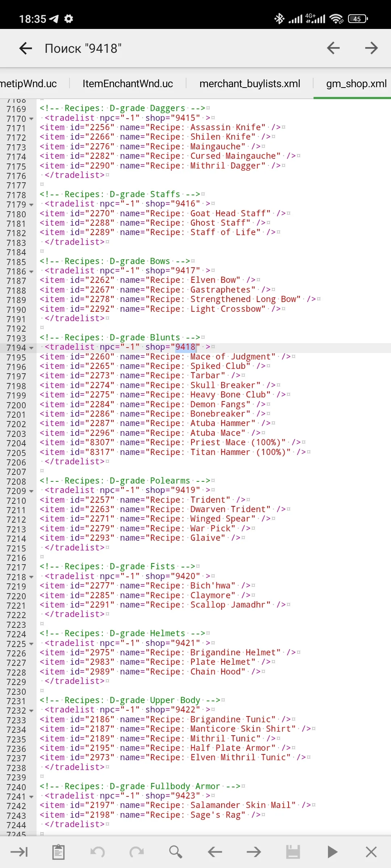Tap the Recipe: Mace of Judgment line

[168, 357]
